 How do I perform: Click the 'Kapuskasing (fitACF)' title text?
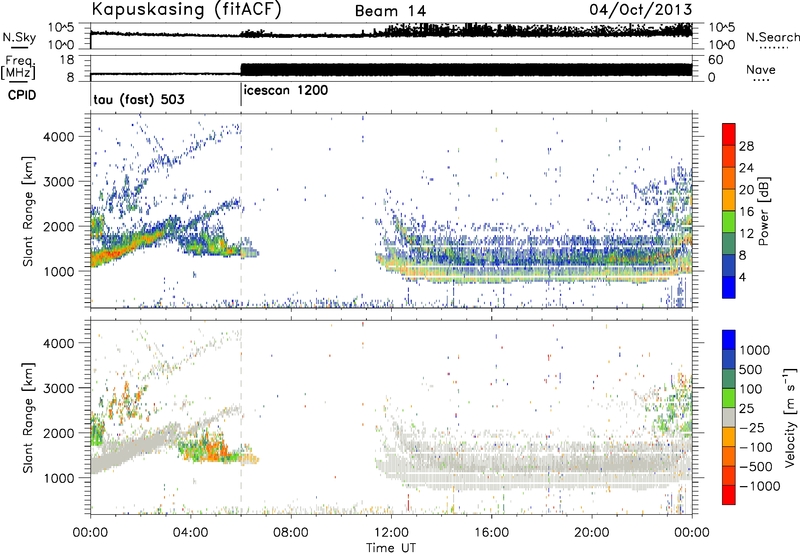186,10
